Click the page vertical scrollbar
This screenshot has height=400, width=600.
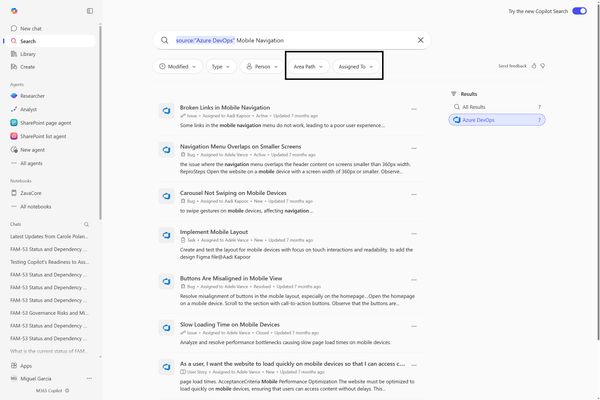tap(598, 170)
